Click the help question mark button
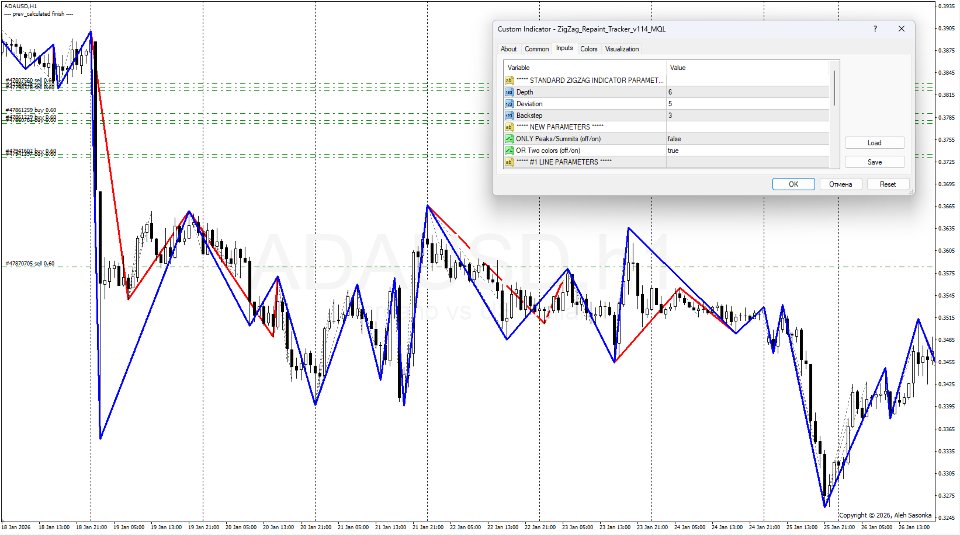 pos(875,29)
